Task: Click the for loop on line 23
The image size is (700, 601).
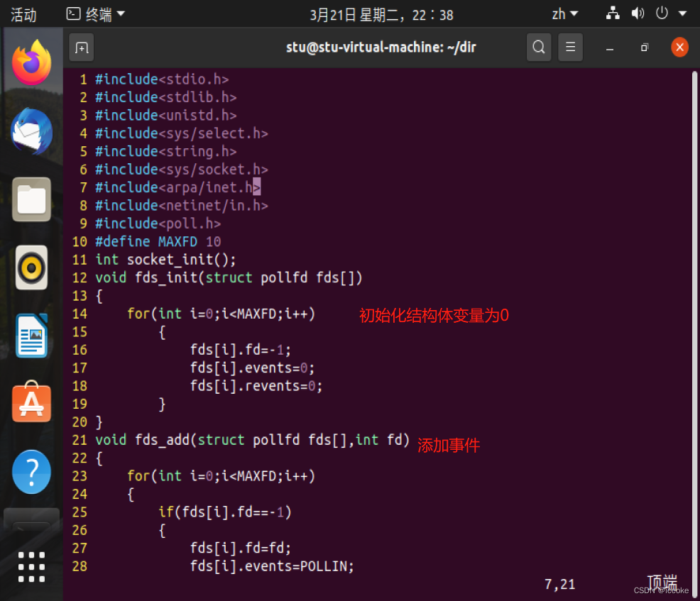Action: 222,476
